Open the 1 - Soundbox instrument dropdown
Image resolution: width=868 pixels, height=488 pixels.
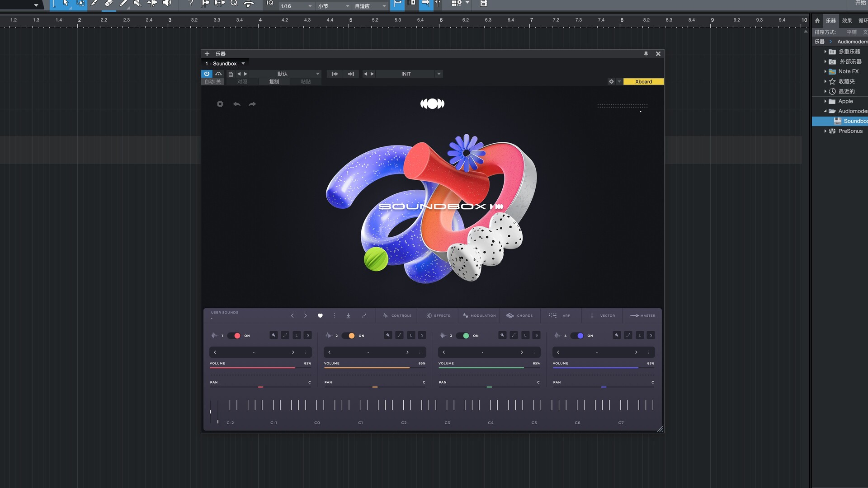(x=243, y=64)
